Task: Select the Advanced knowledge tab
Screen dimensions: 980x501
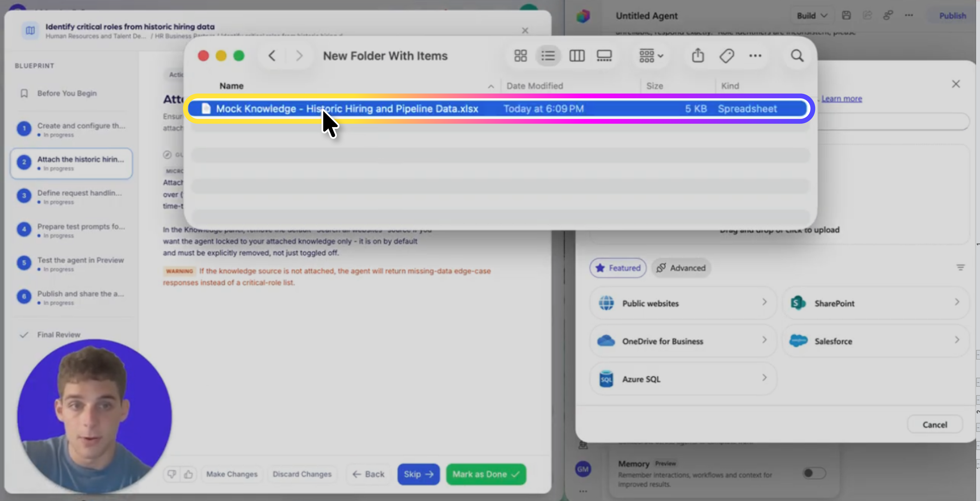Action: coord(681,268)
